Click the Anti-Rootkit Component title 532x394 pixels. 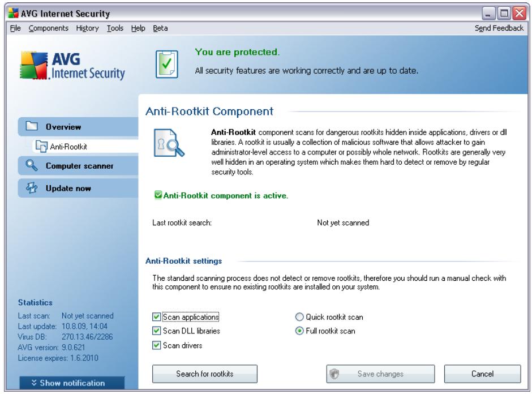point(209,112)
